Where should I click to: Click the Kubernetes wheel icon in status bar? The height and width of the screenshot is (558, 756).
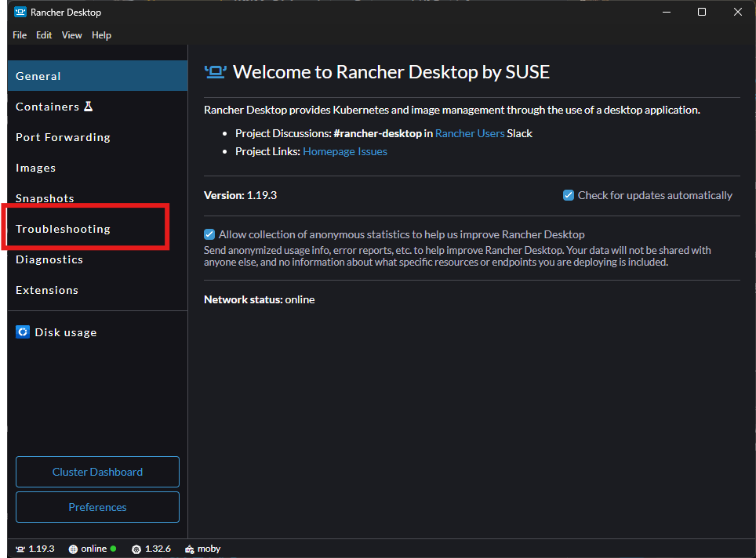point(136,549)
